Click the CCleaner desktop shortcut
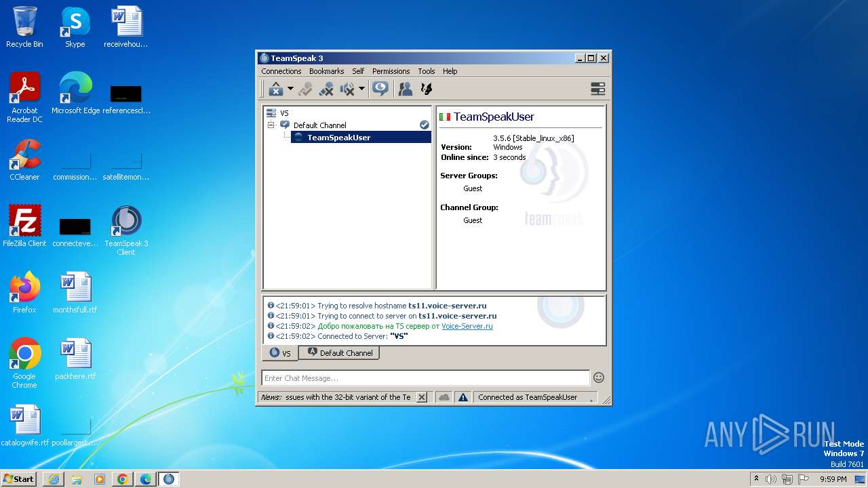This screenshot has width=868, height=488. (x=24, y=160)
